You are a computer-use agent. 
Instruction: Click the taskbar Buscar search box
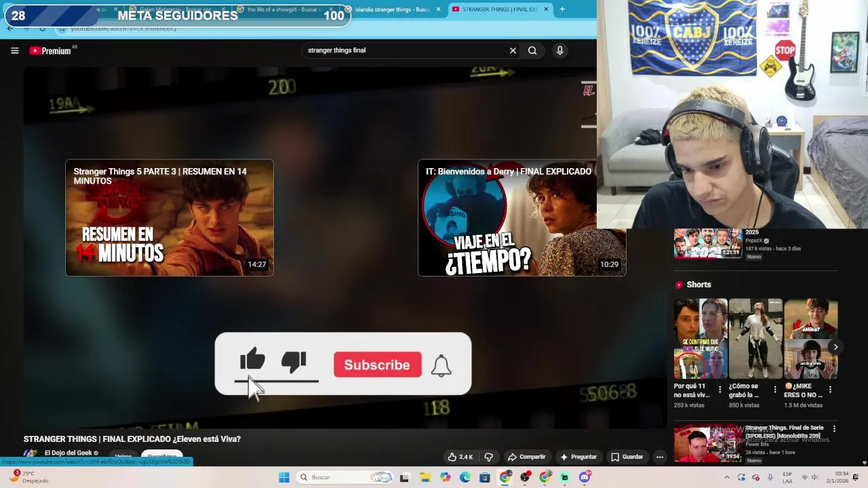coord(346,477)
